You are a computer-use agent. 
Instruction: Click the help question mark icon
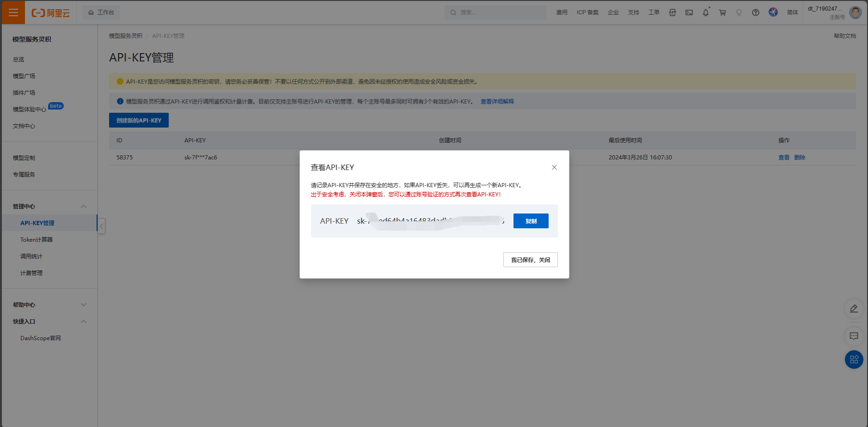pos(756,12)
